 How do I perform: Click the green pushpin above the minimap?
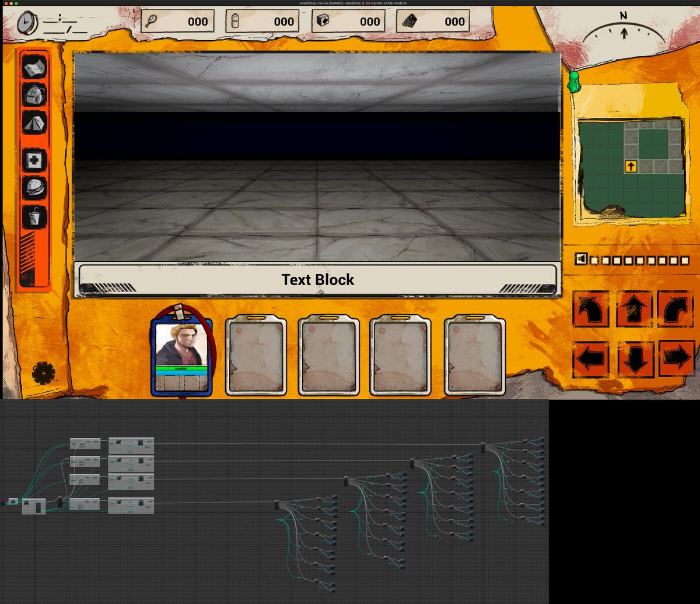click(574, 82)
